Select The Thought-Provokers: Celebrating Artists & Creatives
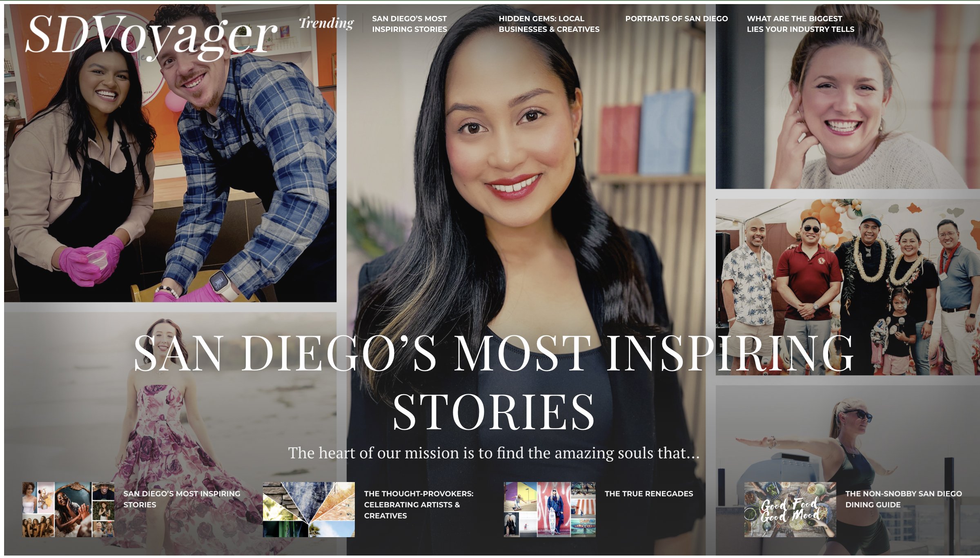The image size is (980, 558). point(419,504)
